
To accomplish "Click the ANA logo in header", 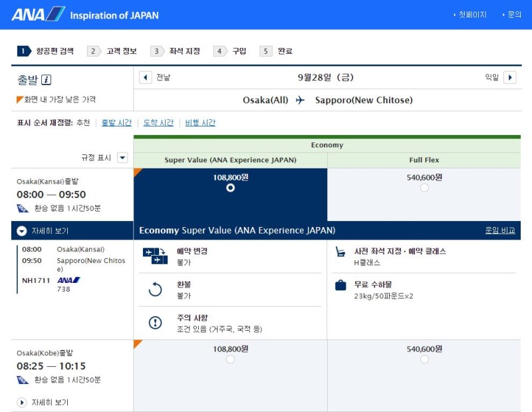I will (x=39, y=14).
